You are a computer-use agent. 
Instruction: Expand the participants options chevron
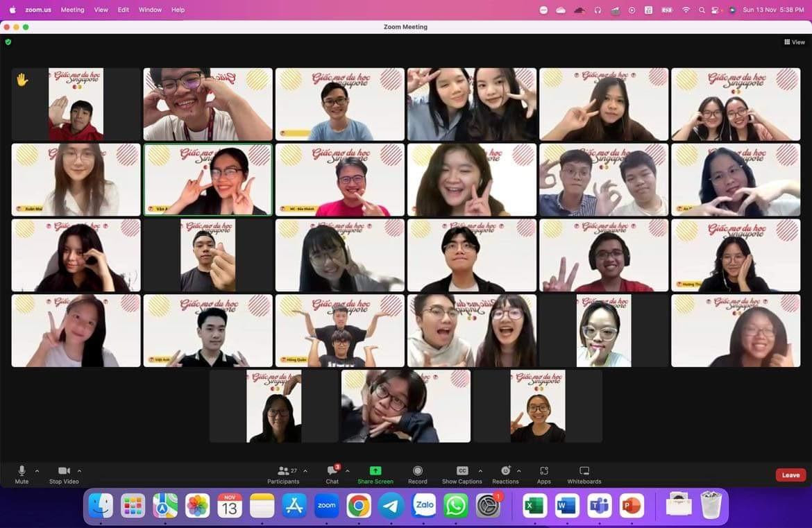coord(305,470)
